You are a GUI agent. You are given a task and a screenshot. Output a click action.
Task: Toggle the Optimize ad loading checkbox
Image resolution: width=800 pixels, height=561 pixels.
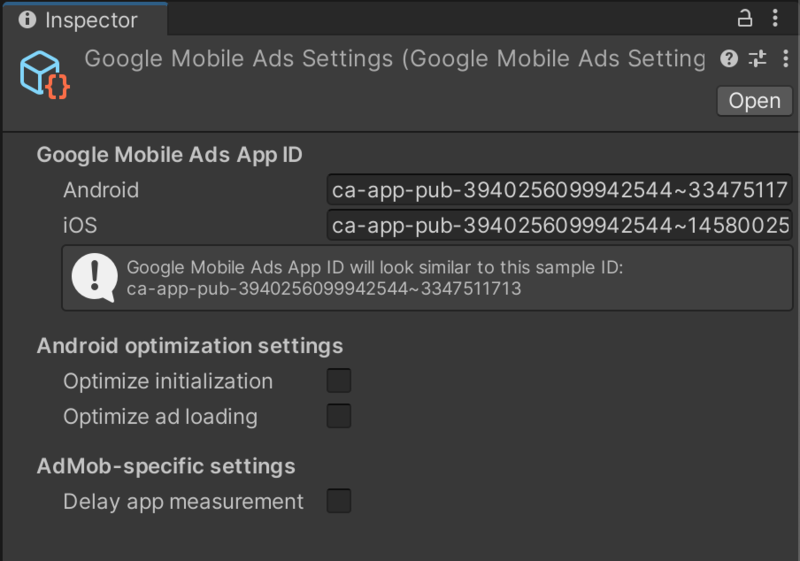pos(339,416)
